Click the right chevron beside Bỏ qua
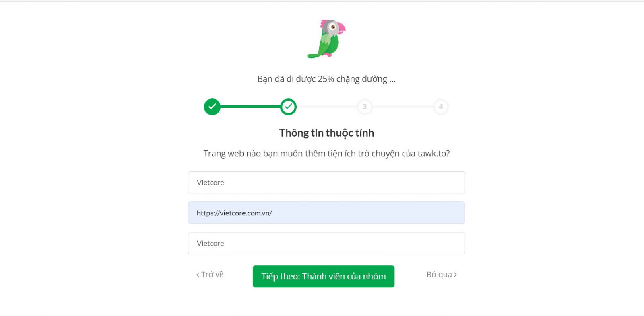The image size is (644, 316). [455, 275]
